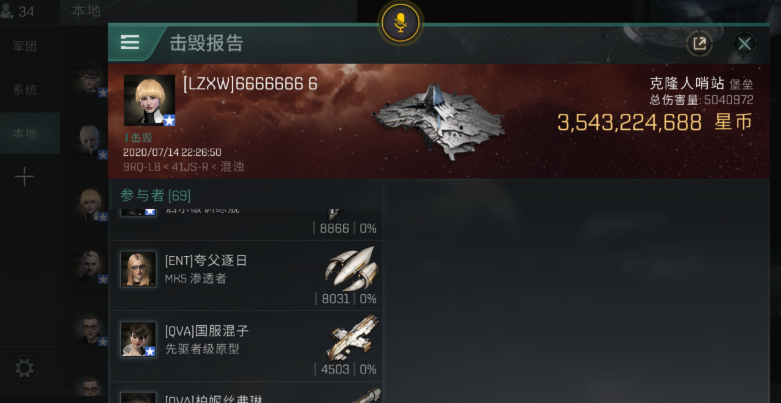Select the 本地 chat tab in sidebar
This screenshot has width=781, height=403.
[x=25, y=134]
